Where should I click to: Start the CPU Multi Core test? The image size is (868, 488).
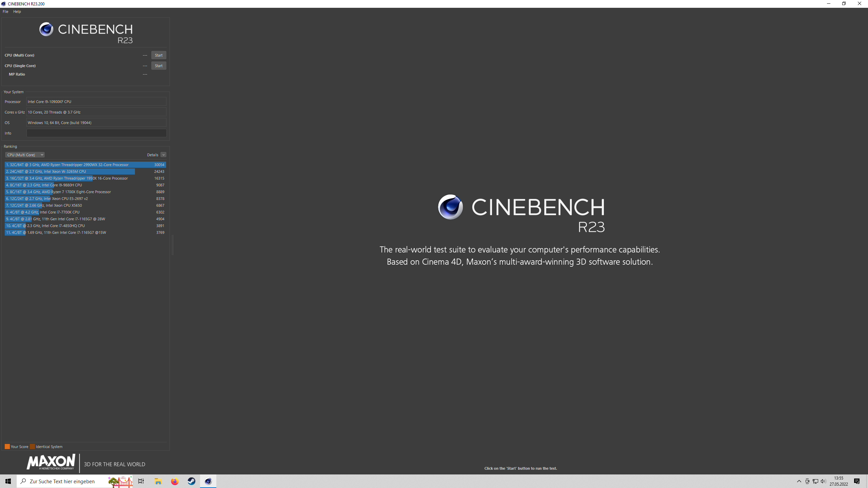click(158, 55)
